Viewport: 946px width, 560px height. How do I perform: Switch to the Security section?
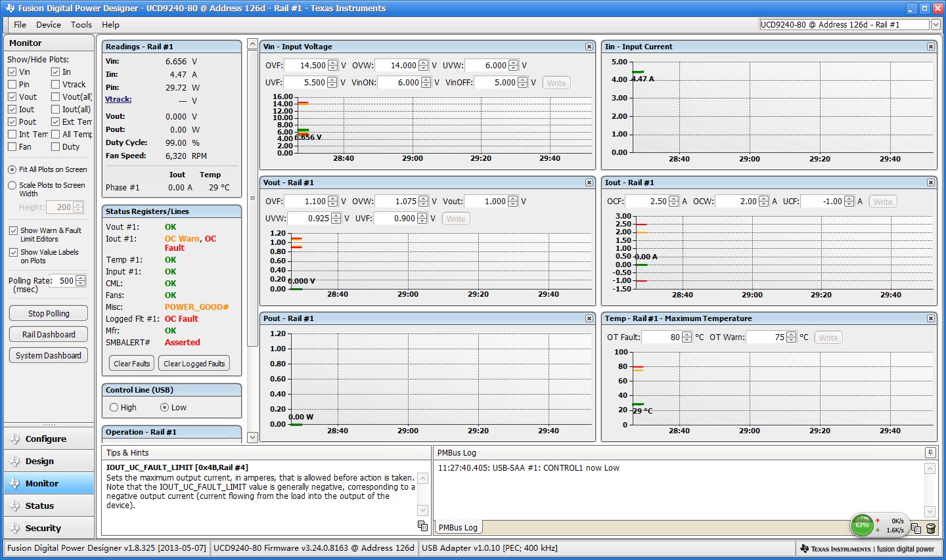point(49,528)
